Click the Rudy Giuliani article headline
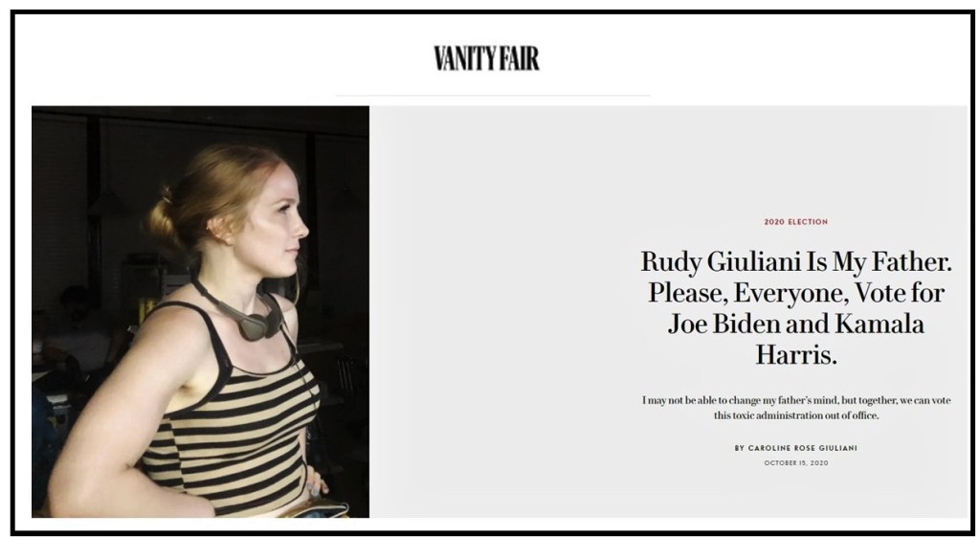 point(795,307)
